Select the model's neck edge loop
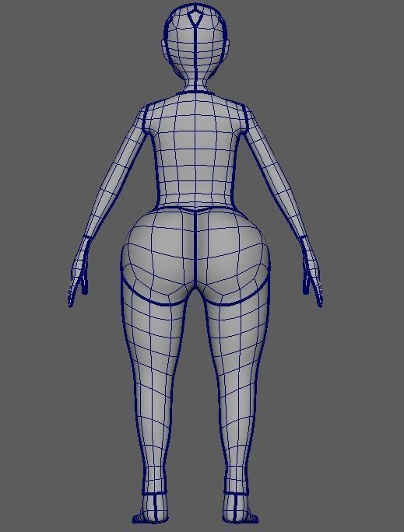404x532 pixels. (x=195, y=93)
